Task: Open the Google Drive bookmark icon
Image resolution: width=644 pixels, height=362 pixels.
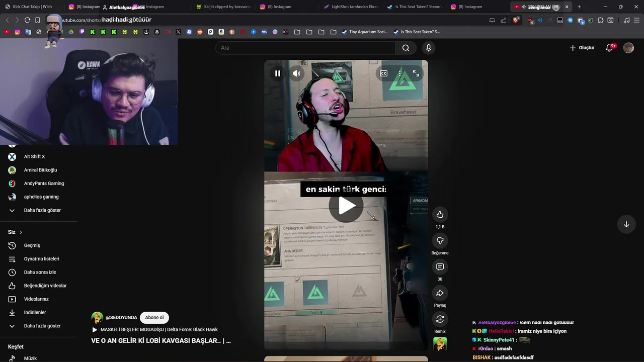Action: 71,32
